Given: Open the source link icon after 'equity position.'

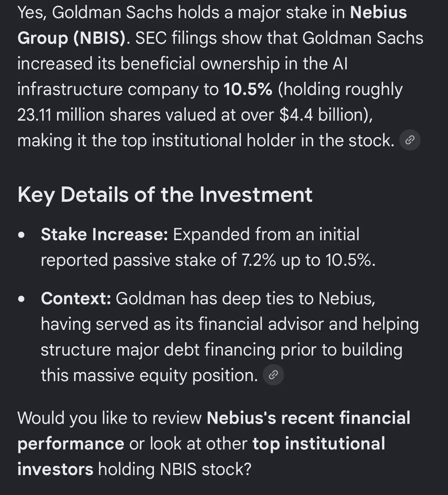Looking at the screenshot, I should click(x=273, y=375).
